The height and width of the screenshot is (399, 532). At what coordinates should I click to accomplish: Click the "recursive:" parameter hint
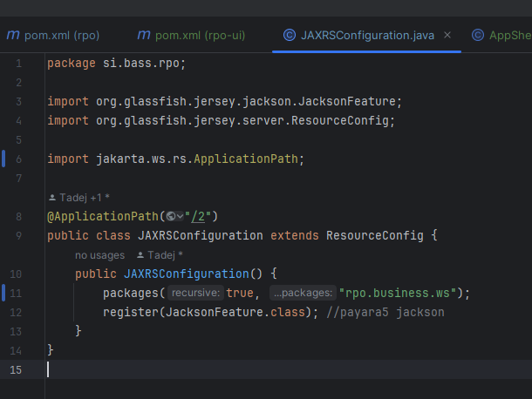tap(194, 293)
